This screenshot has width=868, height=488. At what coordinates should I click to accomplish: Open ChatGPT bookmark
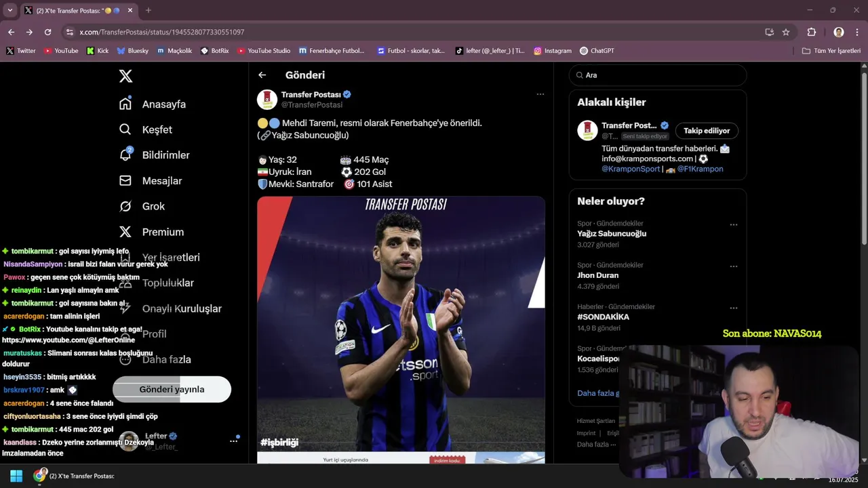(597, 51)
